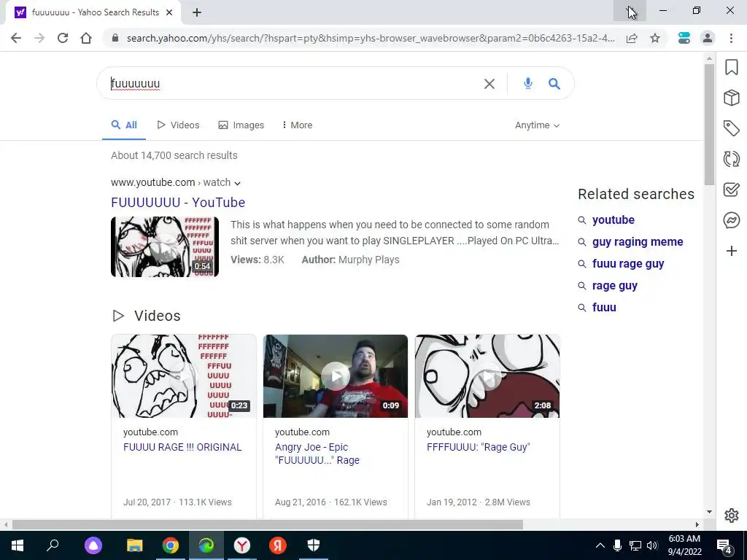Reload the Yahoo search page
This screenshot has width=747, height=560.
tap(63, 38)
